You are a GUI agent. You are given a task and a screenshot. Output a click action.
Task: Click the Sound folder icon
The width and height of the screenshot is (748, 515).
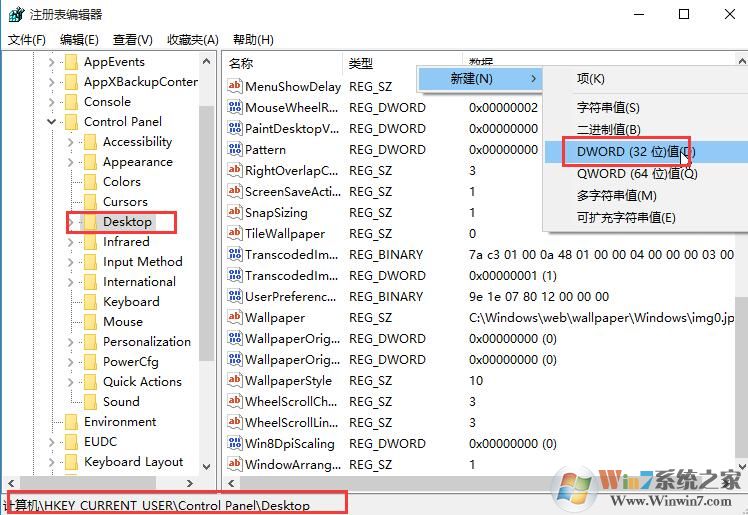coord(90,402)
